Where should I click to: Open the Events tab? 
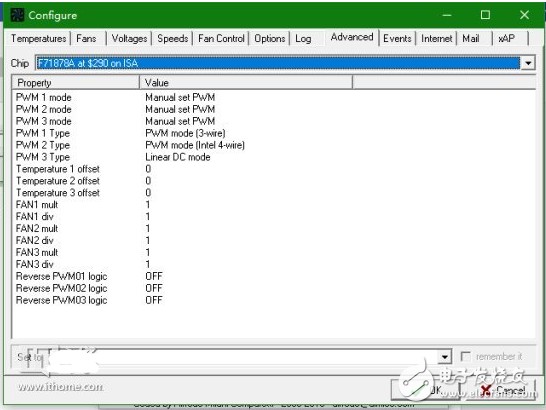point(397,38)
